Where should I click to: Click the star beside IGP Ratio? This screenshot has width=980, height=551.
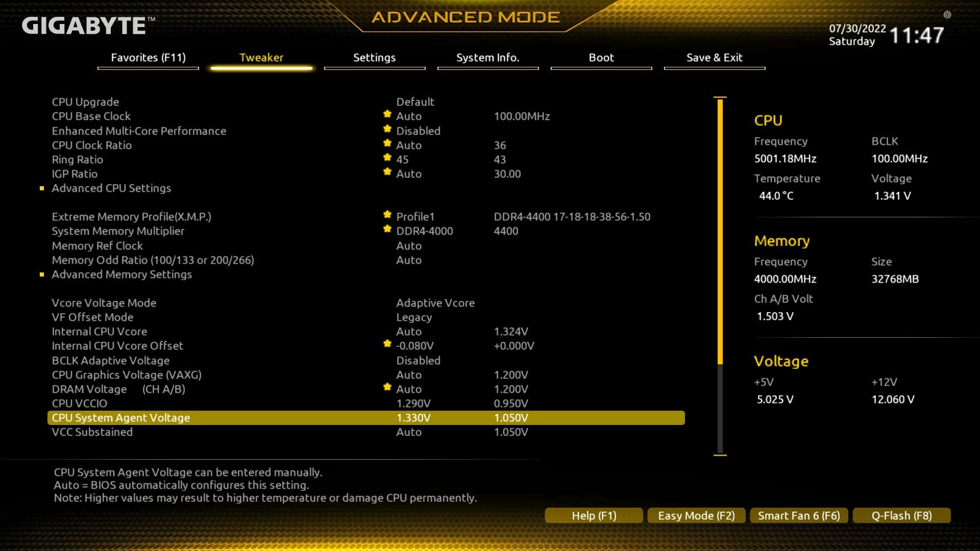click(387, 172)
